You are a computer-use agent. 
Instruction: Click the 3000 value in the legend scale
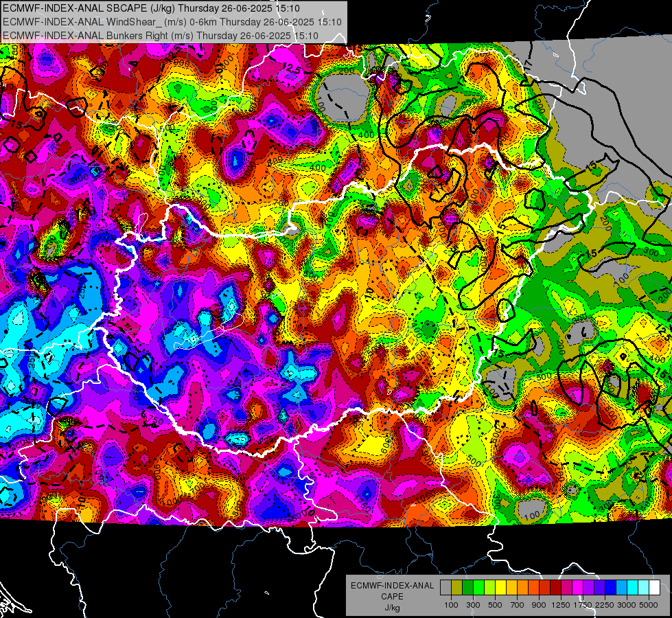point(627,605)
